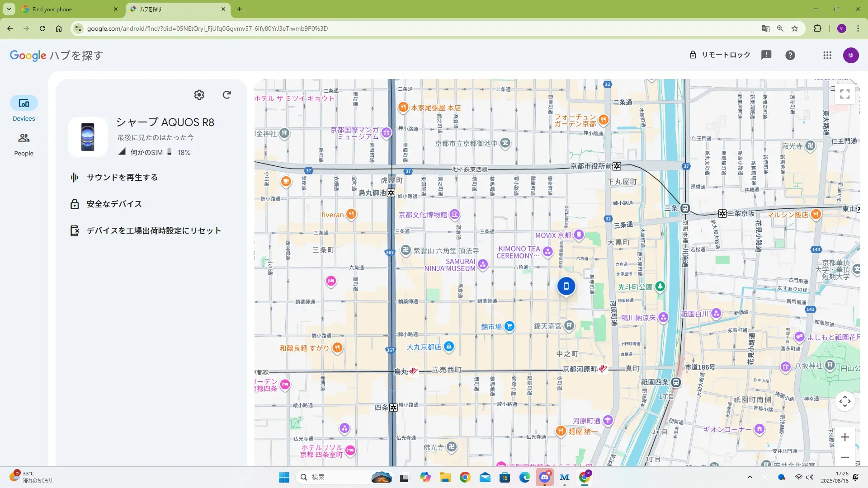The height and width of the screenshot is (488, 868).
Task: Click サウンドを再生する option
Action: coord(122,178)
